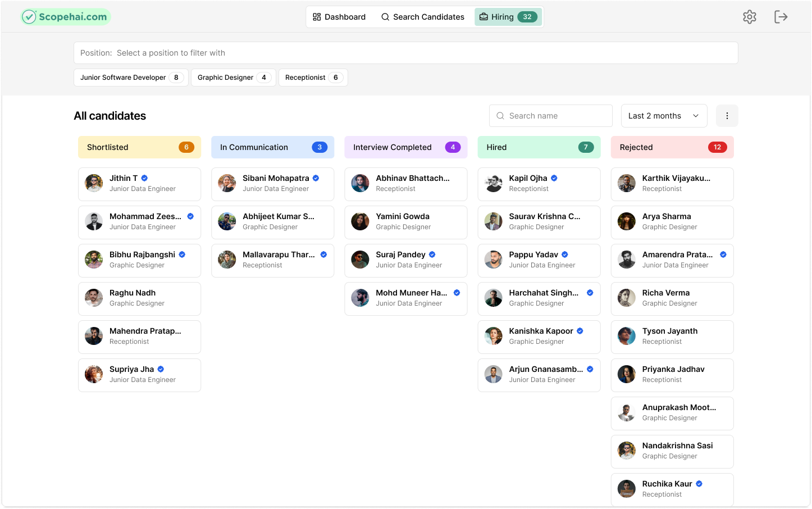812x509 pixels.
Task: Click the magnifier icon in name search
Action: 500,116
